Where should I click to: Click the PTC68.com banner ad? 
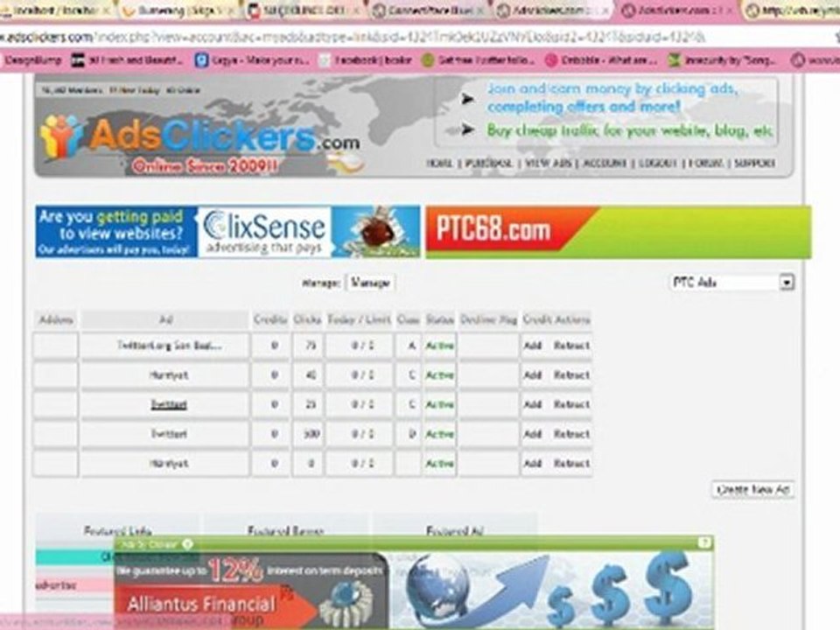coord(619,231)
